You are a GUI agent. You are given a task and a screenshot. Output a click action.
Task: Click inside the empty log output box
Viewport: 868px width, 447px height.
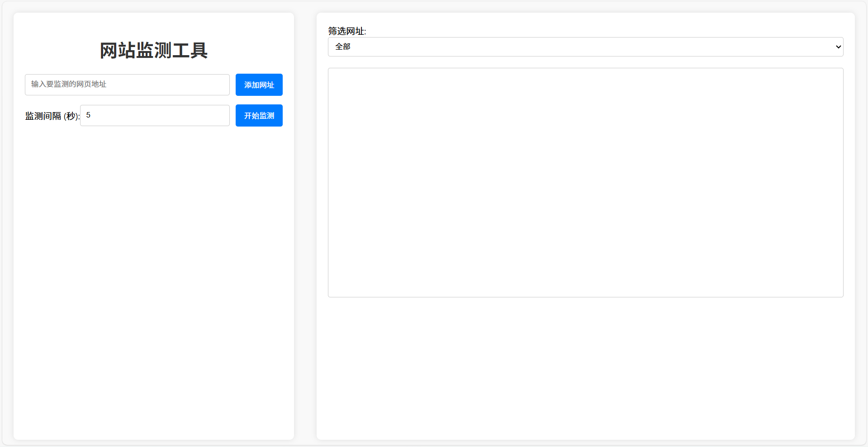pyautogui.click(x=585, y=183)
